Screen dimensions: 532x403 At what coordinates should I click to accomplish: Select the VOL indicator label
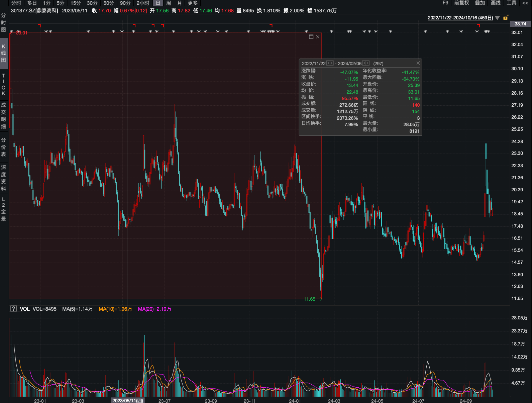[25, 309]
